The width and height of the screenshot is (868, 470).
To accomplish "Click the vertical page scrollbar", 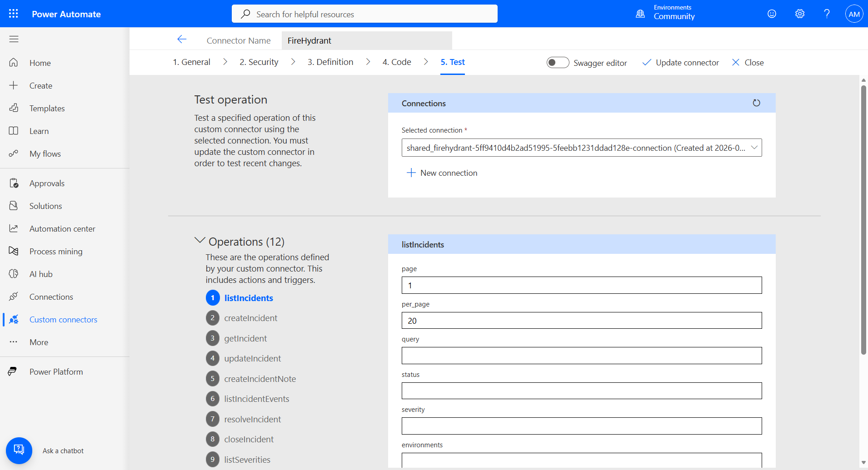I will tap(863, 220).
